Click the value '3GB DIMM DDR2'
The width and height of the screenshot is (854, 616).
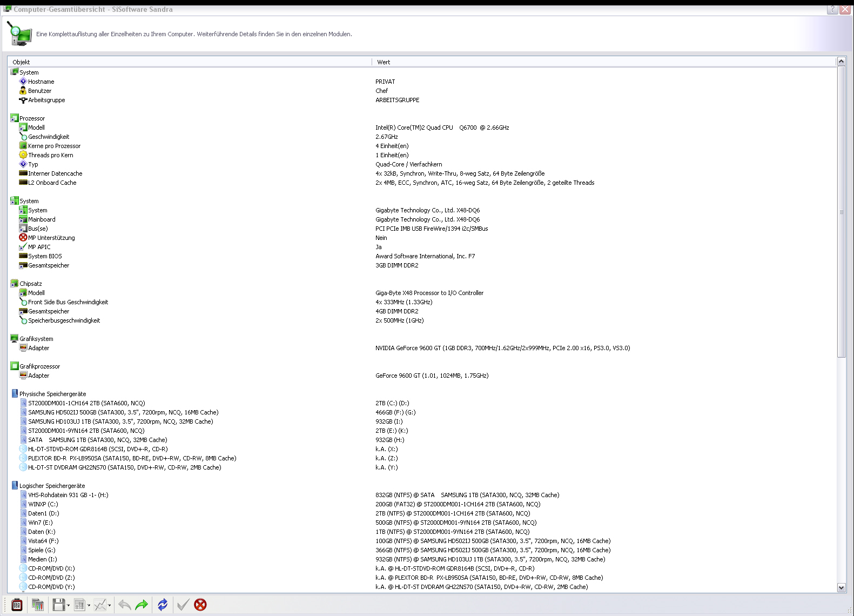(x=396, y=265)
